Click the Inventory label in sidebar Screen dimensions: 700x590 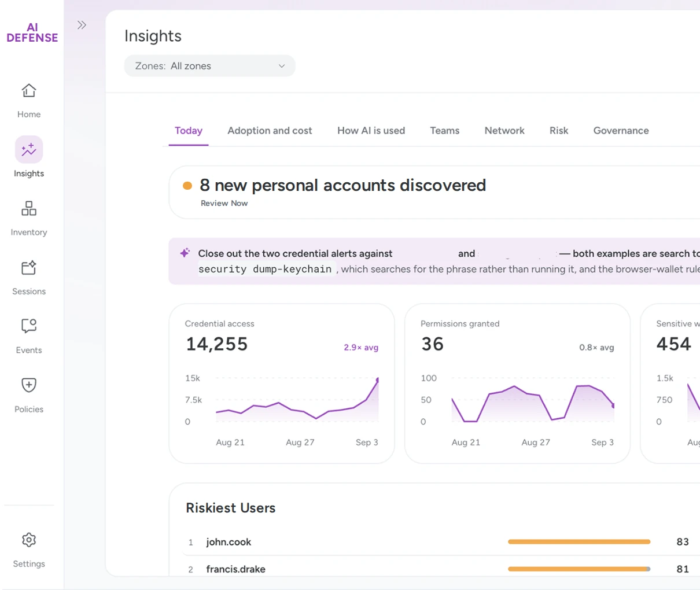pos(29,233)
